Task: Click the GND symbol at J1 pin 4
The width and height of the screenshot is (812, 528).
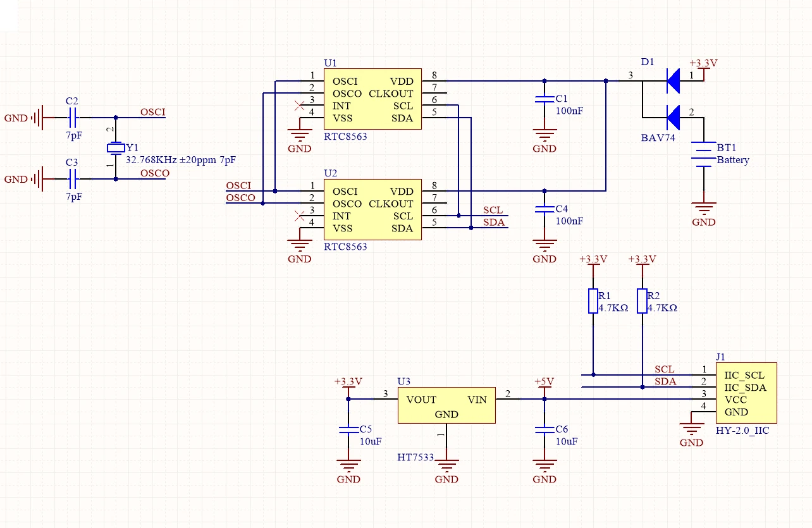Action: click(691, 435)
